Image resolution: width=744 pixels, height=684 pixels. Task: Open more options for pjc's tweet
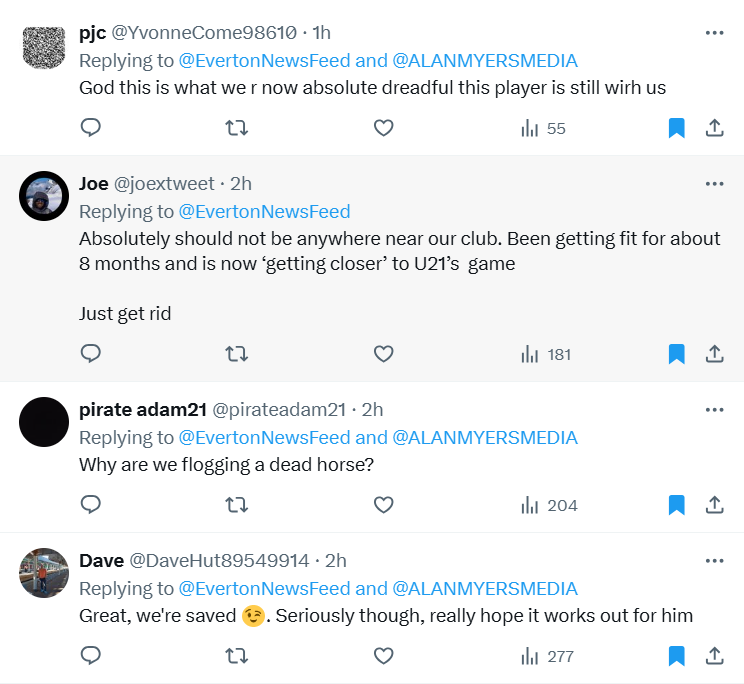pos(714,33)
